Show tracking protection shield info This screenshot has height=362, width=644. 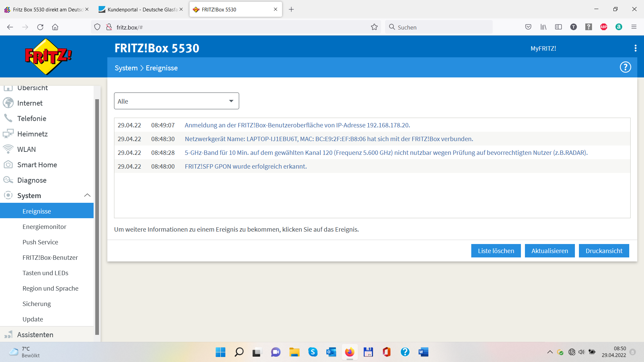point(97,27)
